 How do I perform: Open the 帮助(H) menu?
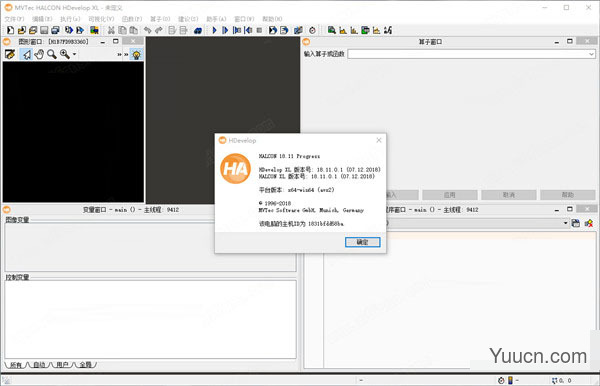click(x=272, y=19)
